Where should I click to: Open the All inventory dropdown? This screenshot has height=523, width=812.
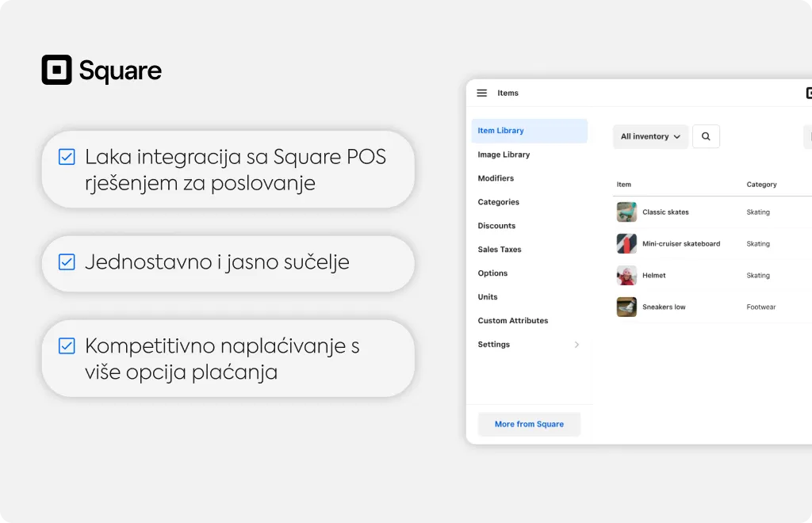click(x=650, y=136)
